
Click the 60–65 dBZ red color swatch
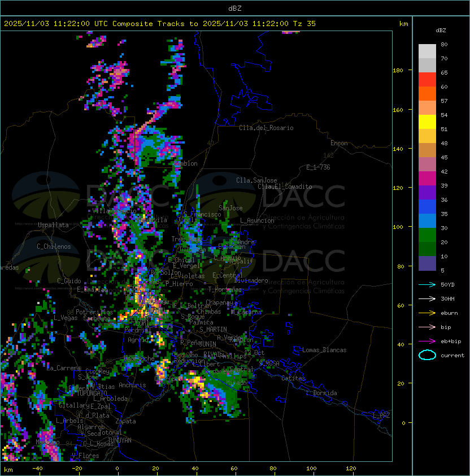point(427,80)
